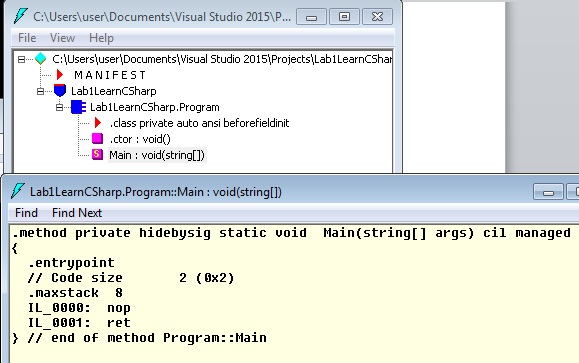The height and width of the screenshot is (363, 579).
Task: Open the View menu
Action: [x=62, y=38]
